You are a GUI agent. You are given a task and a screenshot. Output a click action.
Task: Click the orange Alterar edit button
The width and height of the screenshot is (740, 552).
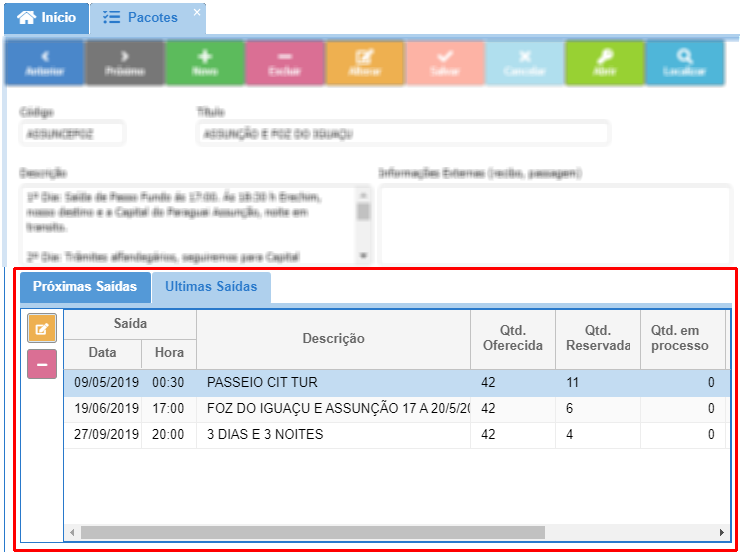coord(365,63)
